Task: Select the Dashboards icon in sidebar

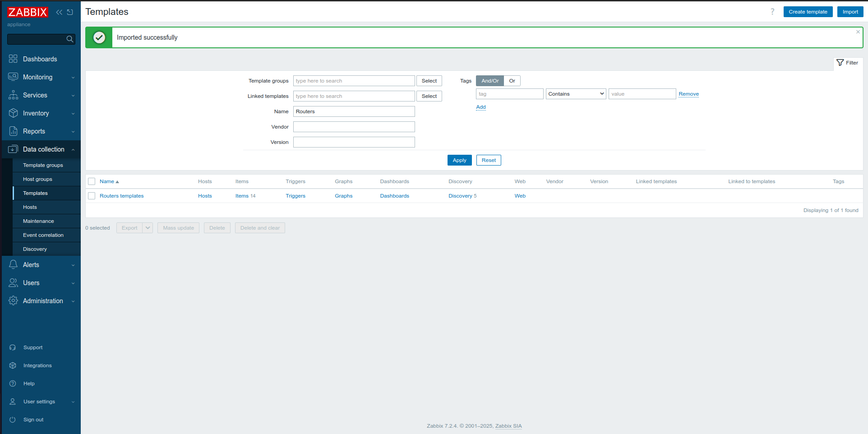Action: point(13,59)
